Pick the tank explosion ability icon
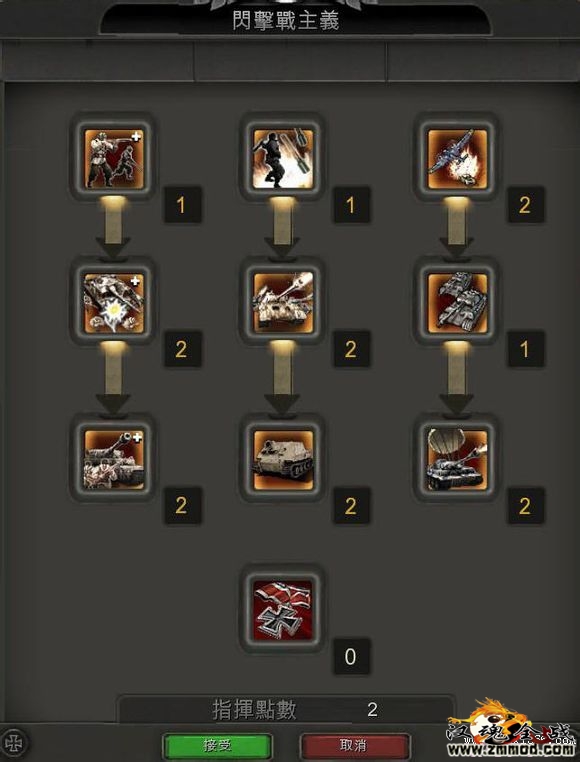 click(113, 303)
